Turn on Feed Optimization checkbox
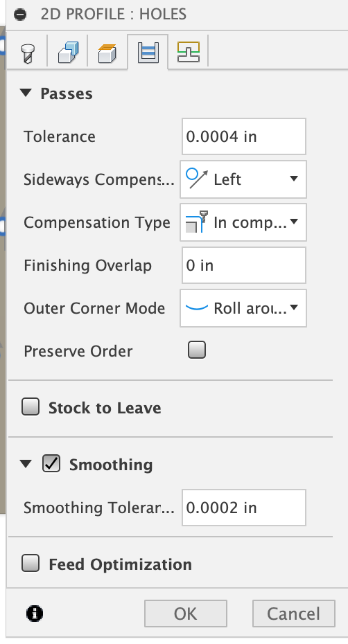Viewport: 348px width, 644px height. 31,564
